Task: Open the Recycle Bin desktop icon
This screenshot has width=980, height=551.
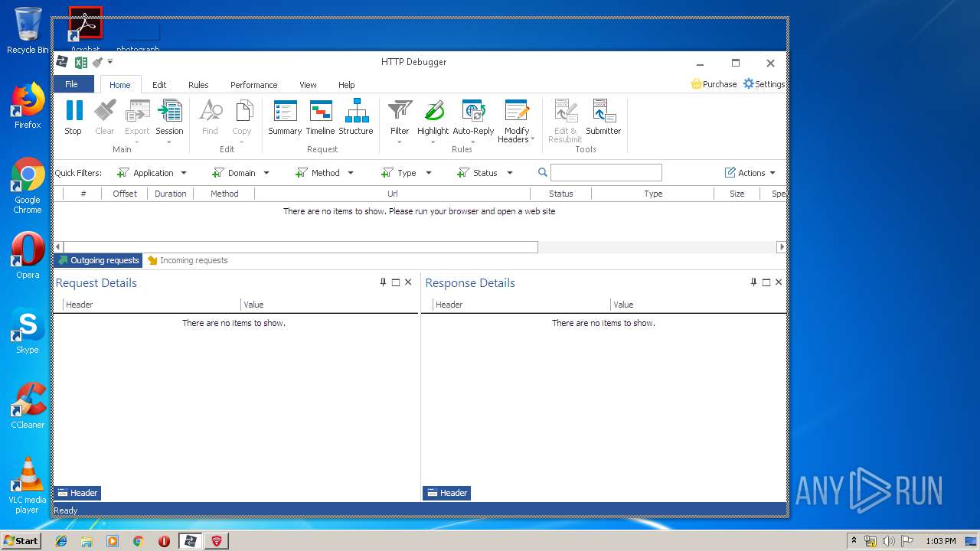Action: tap(28, 31)
